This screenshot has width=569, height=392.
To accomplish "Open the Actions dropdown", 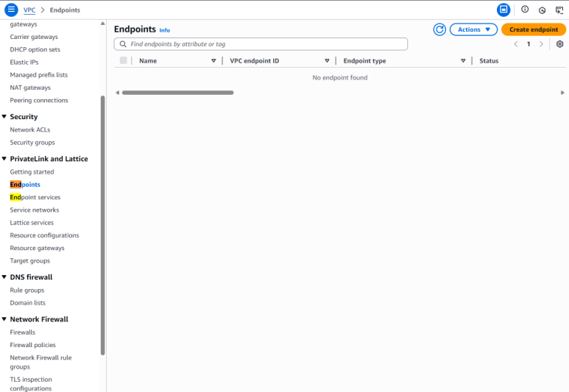I will [x=473, y=29].
